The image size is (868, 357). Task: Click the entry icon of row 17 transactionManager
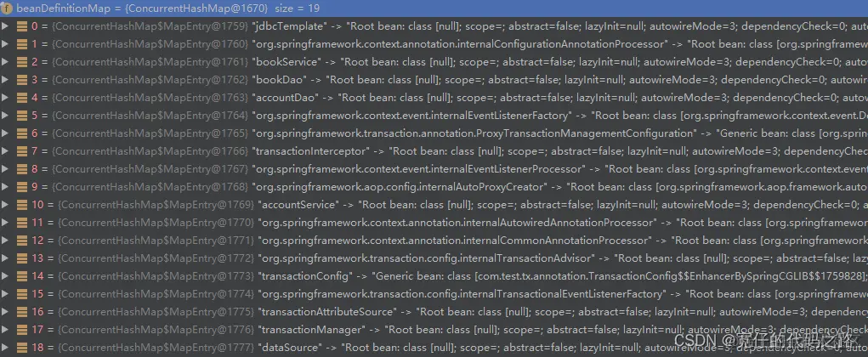pyautogui.click(x=22, y=330)
